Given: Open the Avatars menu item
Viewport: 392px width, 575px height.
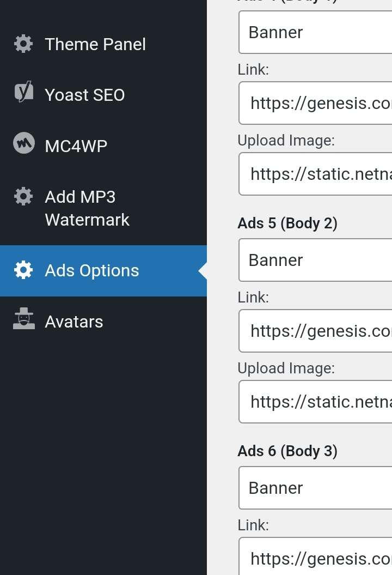Looking at the screenshot, I should tap(103, 322).
